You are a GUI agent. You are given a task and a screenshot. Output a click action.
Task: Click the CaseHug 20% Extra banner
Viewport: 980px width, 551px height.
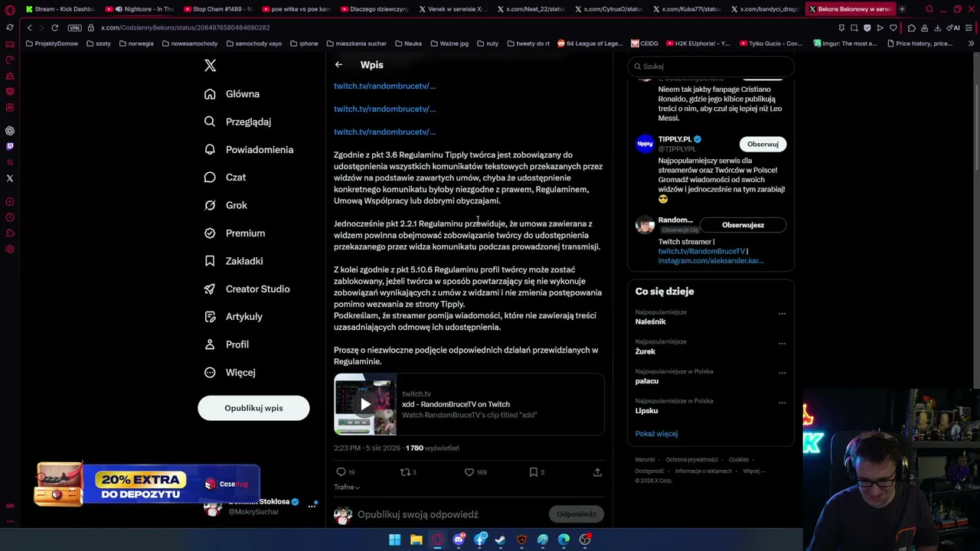(147, 484)
